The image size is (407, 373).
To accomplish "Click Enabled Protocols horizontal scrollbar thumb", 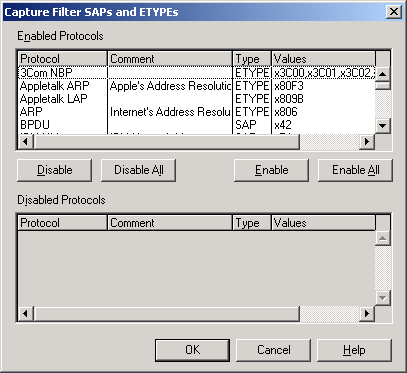I will pos(167,142).
